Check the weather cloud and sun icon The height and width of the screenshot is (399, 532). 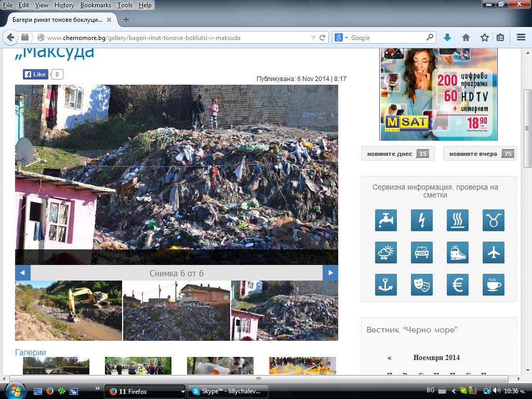(x=386, y=252)
